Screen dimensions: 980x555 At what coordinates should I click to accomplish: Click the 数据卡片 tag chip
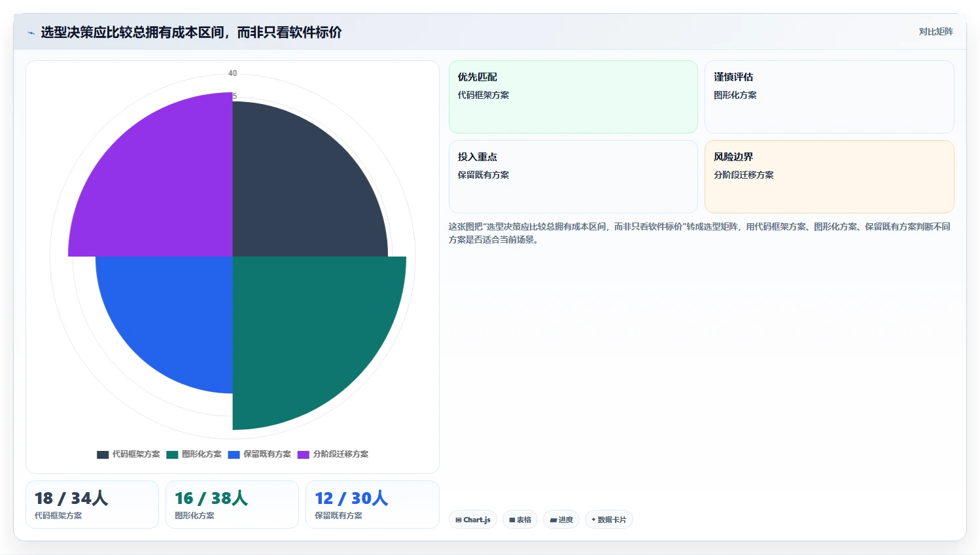(609, 520)
